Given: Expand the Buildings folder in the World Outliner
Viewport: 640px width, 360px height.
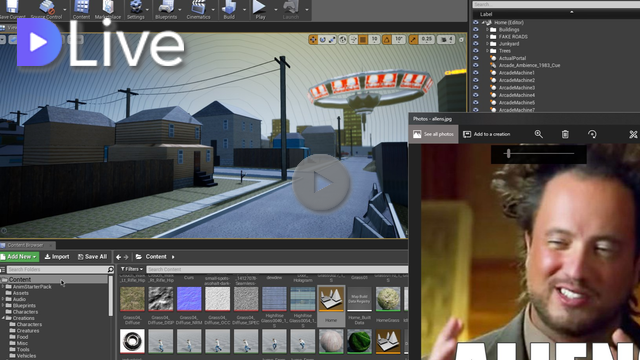Looking at the screenshot, I should [x=487, y=29].
